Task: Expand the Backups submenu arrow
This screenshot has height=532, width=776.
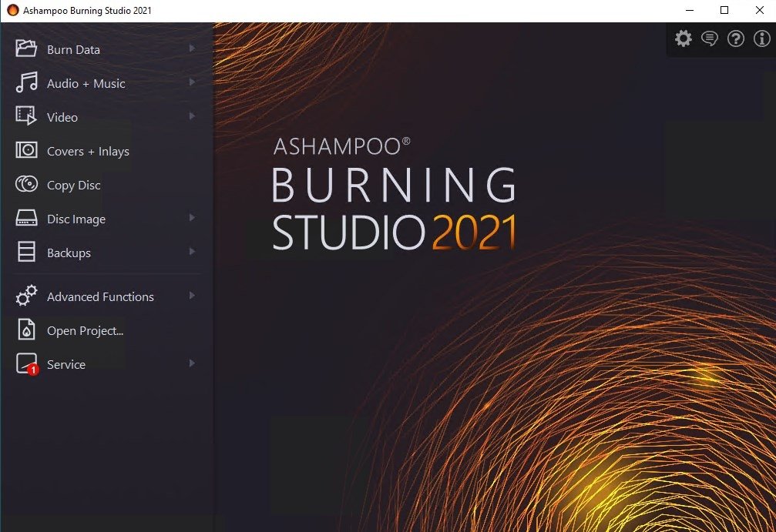Action: coord(192,252)
